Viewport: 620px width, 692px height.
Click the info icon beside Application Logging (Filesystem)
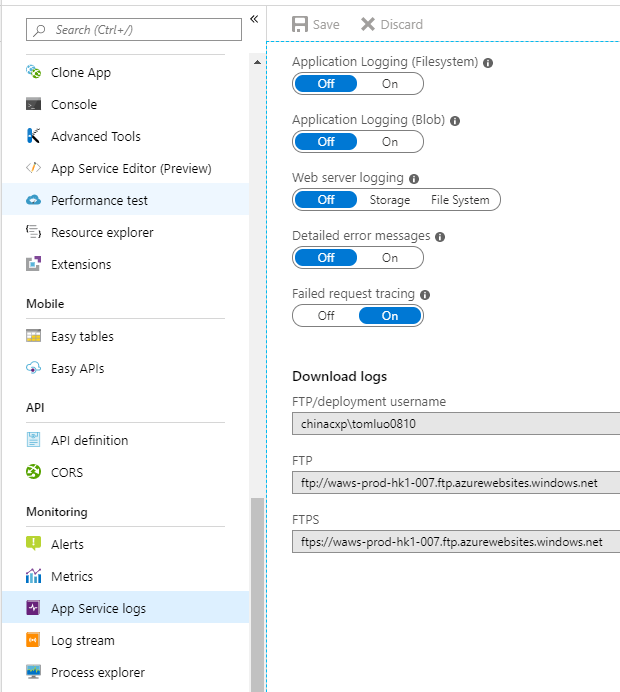[x=488, y=63]
